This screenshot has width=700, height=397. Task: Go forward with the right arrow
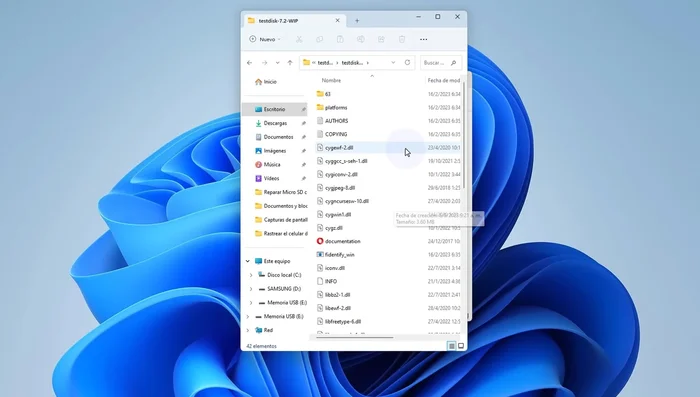point(264,63)
